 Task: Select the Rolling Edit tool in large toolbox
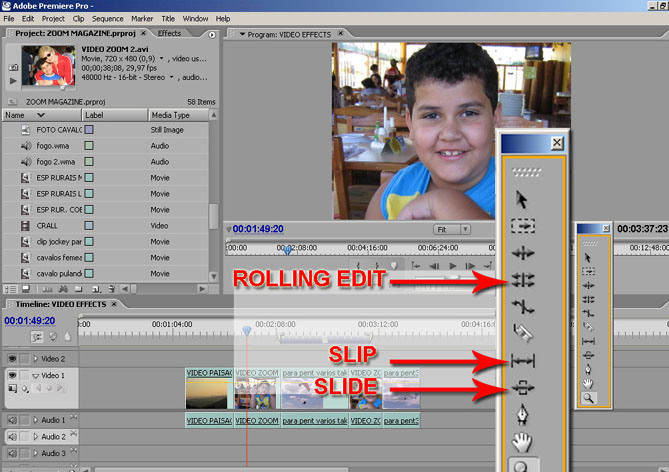523,282
